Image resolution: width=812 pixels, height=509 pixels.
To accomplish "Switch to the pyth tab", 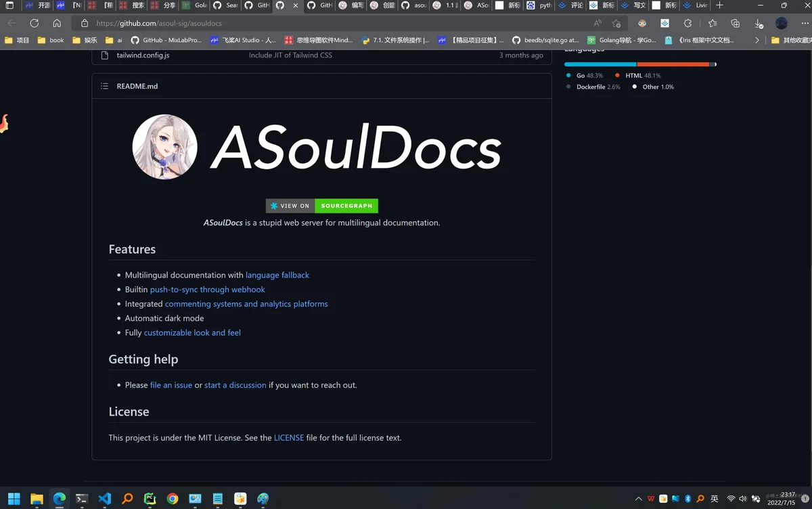I will [539, 5].
